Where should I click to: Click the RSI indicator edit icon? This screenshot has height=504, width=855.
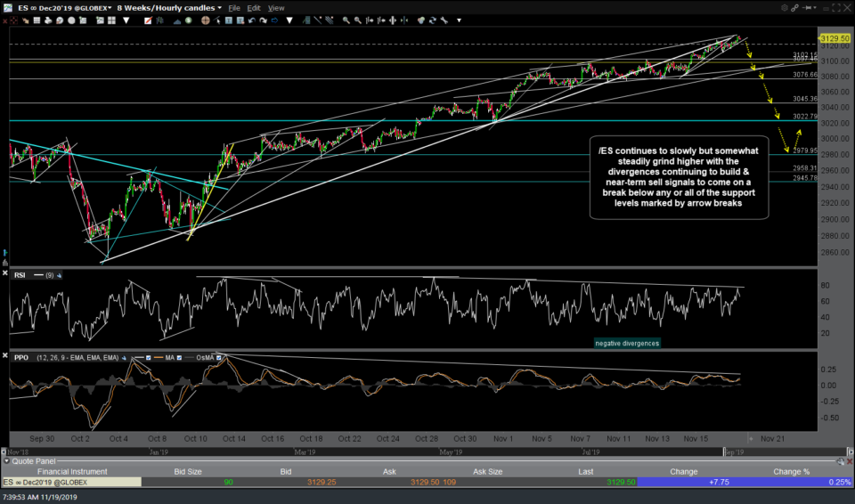(x=59, y=275)
